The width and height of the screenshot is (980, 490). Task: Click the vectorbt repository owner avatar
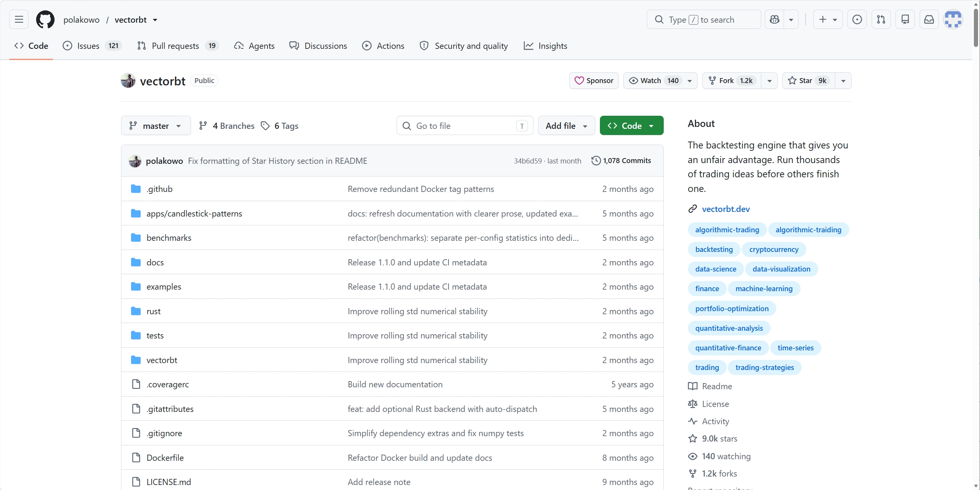click(x=128, y=81)
